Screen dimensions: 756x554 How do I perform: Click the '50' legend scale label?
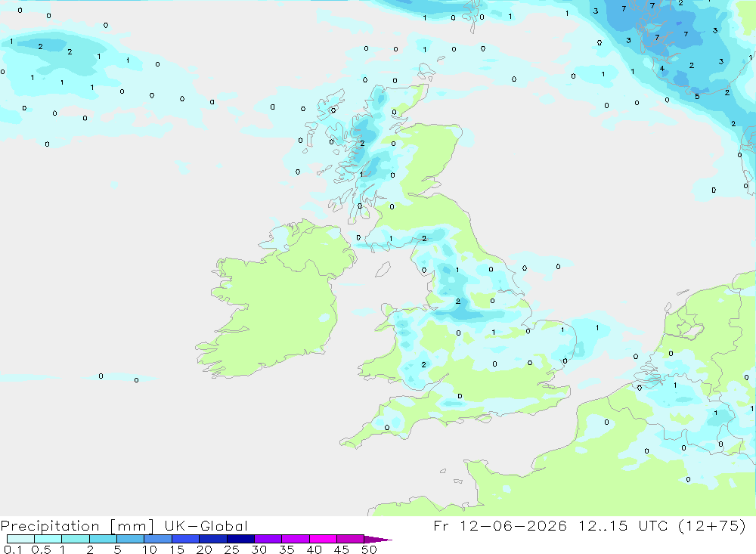(x=370, y=549)
